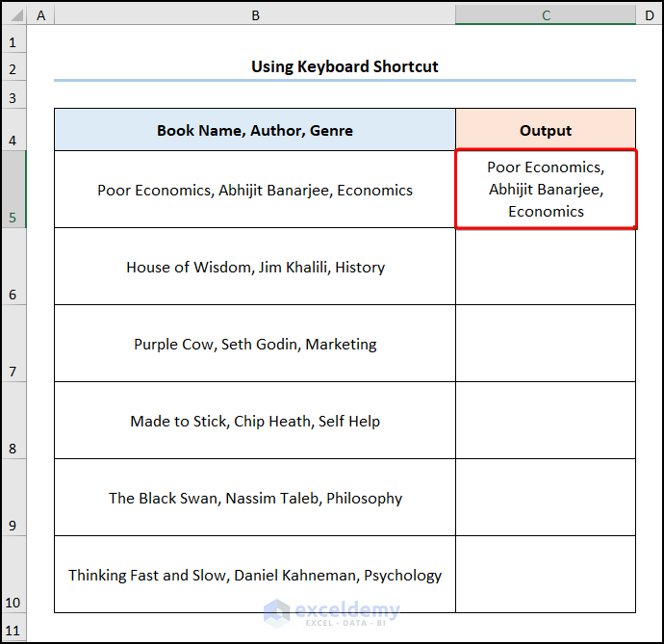Viewport: 664px width, 644px height.
Task: Select column D header
Action: [x=650, y=15]
